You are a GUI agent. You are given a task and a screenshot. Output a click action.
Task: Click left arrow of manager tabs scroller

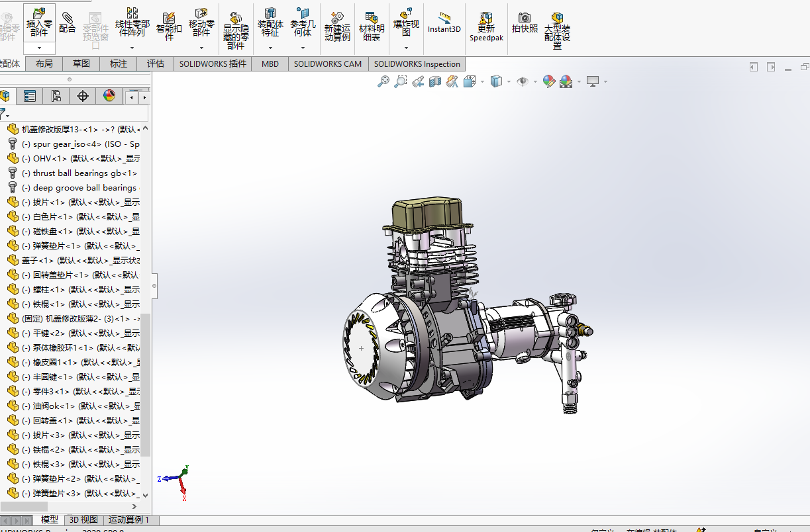click(133, 97)
